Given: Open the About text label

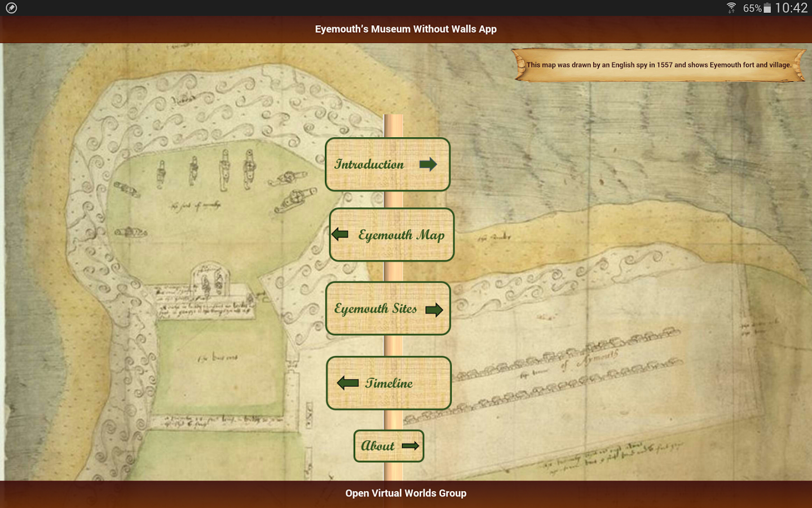Looking at the screenshot, I should (378, 446).
